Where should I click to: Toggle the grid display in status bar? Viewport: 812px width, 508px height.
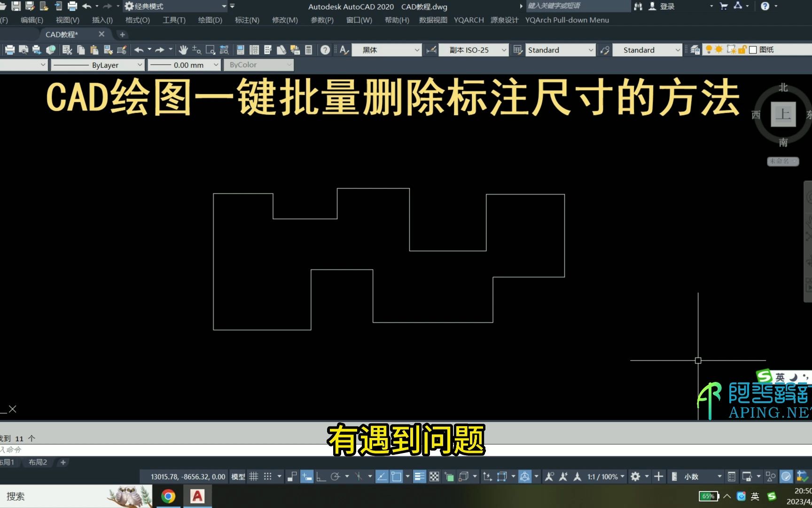coord(254,476)
